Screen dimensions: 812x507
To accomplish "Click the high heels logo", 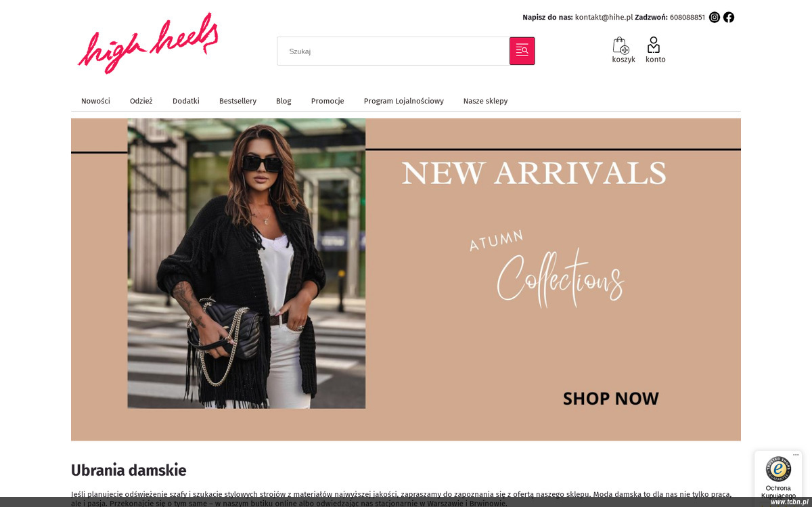I will pos(148,43).
